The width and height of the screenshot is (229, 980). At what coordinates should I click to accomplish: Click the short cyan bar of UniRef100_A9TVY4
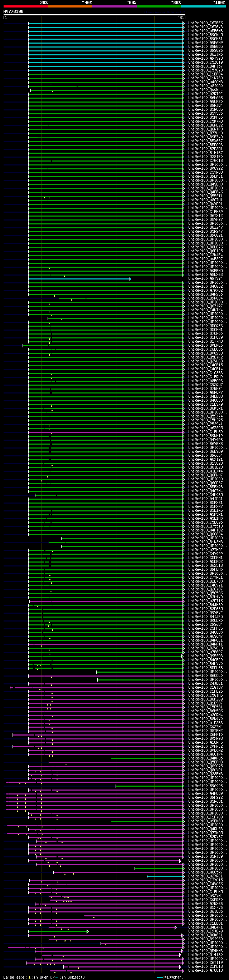[x=80, y=279]
